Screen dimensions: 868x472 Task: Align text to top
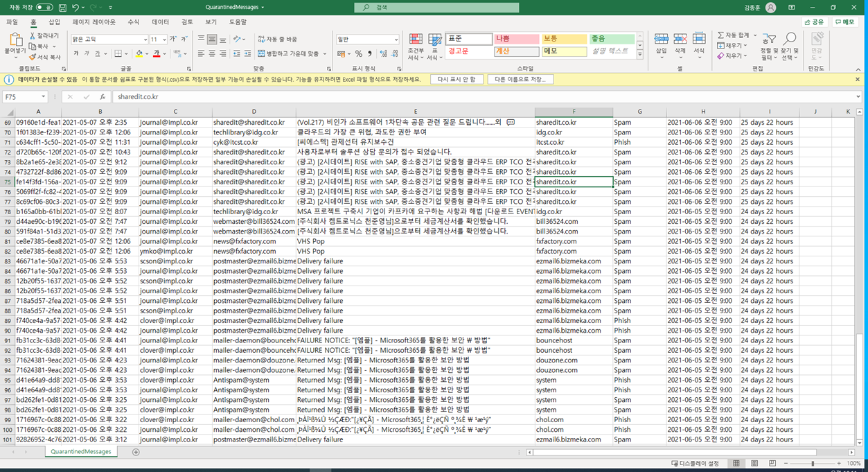coord(201,39)
